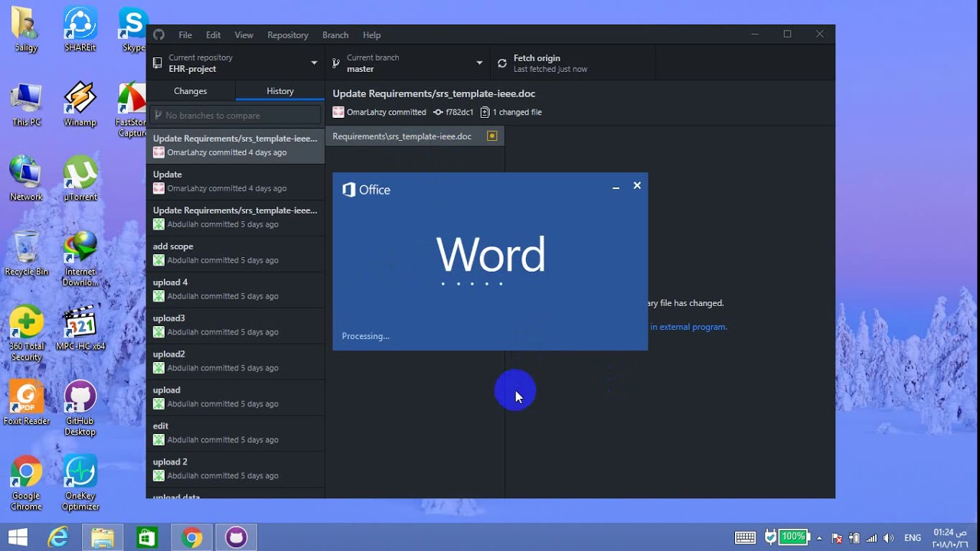This screenshot has height=551, width=980.
Task: Open FastStone Capture desktop shortcut
Action: click(132, 109)
